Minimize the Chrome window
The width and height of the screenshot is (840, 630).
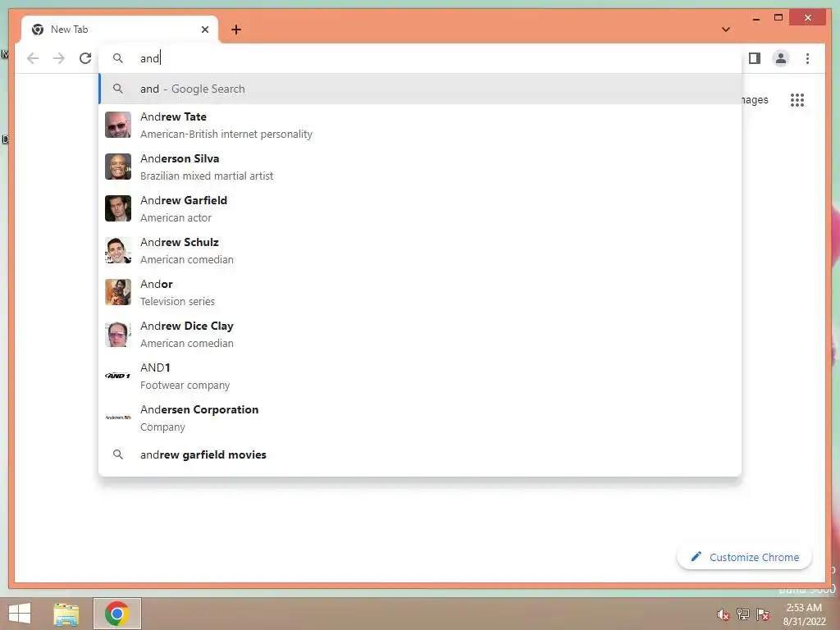pos(756,18)
